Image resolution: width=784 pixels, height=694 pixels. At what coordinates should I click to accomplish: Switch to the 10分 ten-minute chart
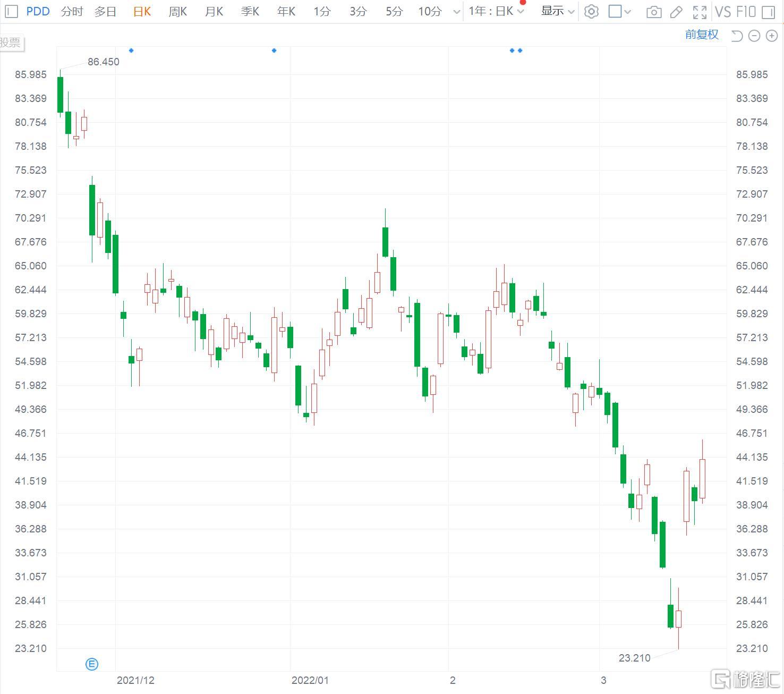click(x=430, y=11)
